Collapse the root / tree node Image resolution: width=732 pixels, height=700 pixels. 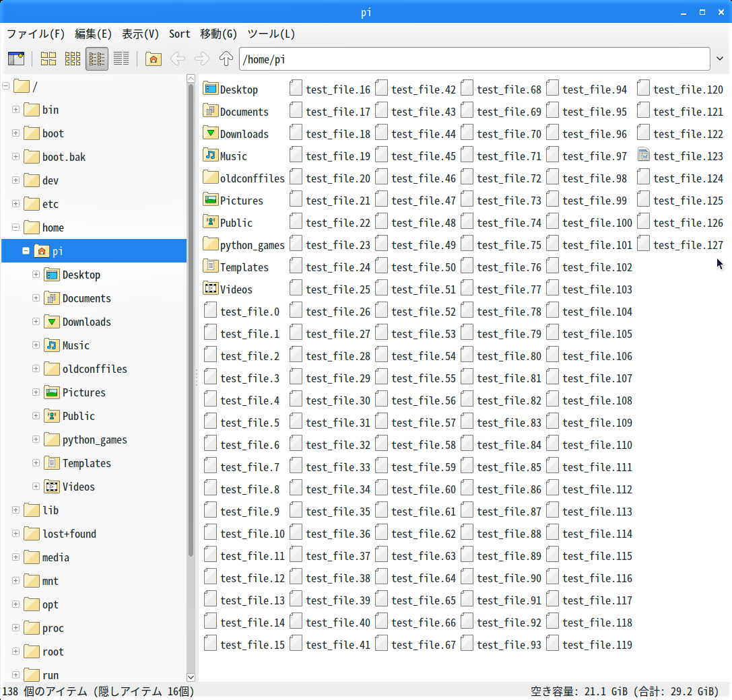pos(6,86)
